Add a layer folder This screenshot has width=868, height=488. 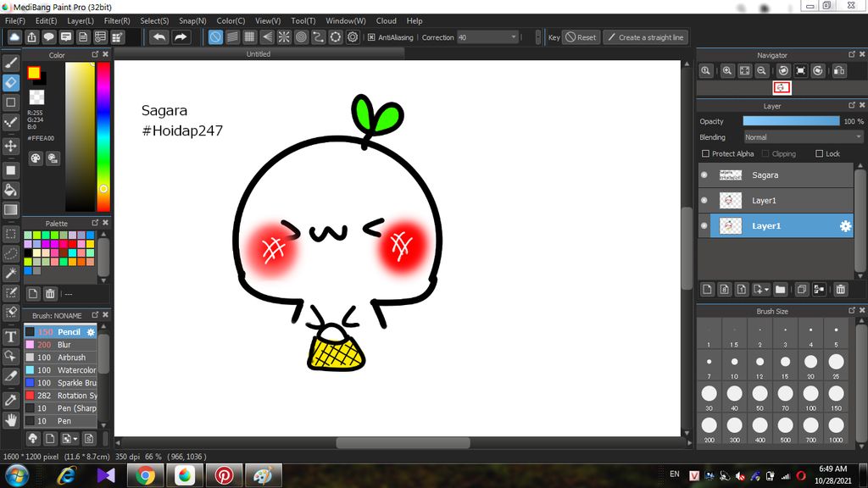tap(781, 289)
